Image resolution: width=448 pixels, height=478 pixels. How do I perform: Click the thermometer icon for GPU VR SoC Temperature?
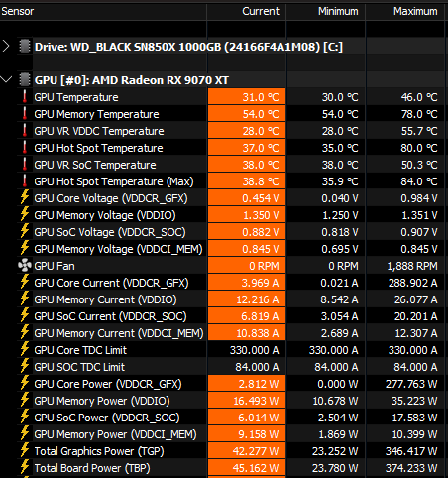point(25,164)
